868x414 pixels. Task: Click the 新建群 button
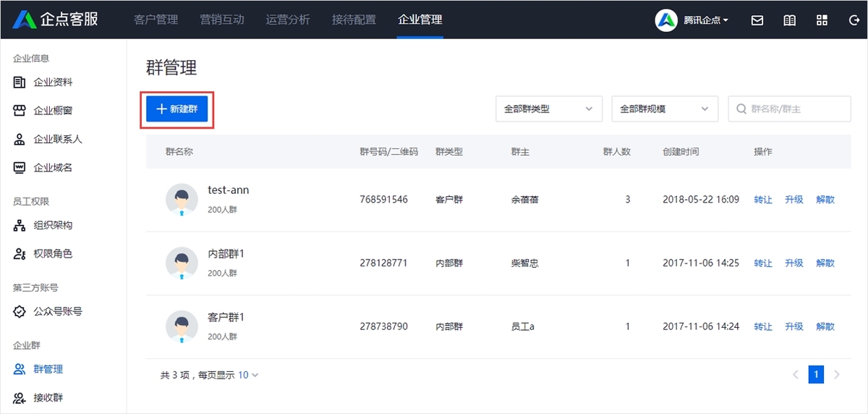coord(177,109)
